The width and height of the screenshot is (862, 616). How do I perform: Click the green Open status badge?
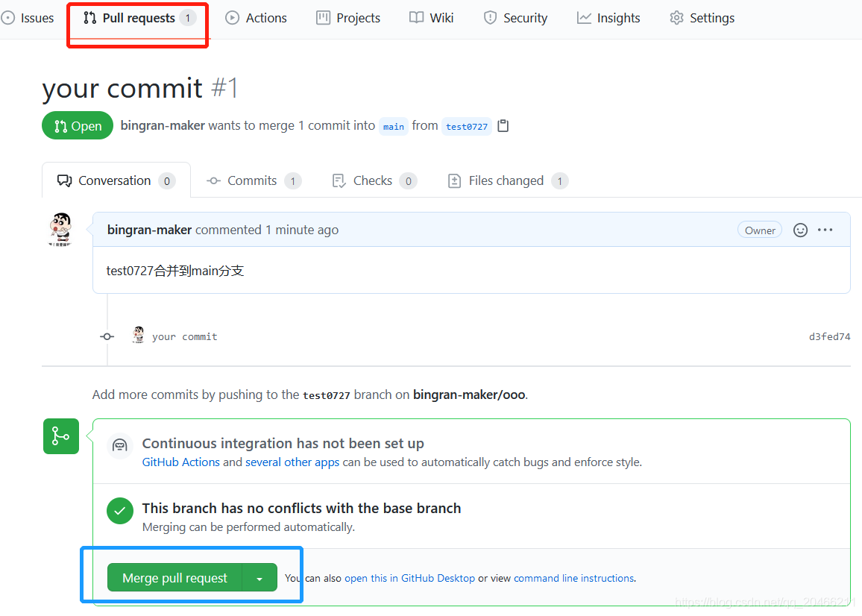pos(78,126)
